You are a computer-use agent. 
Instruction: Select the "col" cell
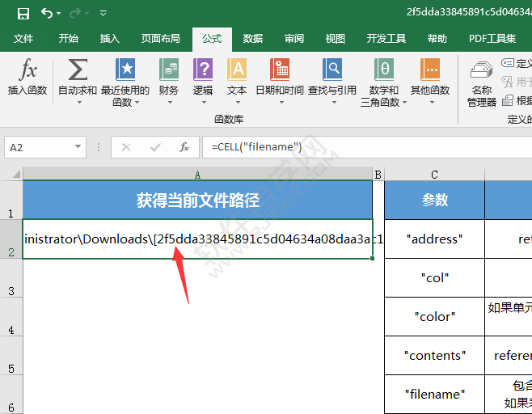[x=435, y=278]
